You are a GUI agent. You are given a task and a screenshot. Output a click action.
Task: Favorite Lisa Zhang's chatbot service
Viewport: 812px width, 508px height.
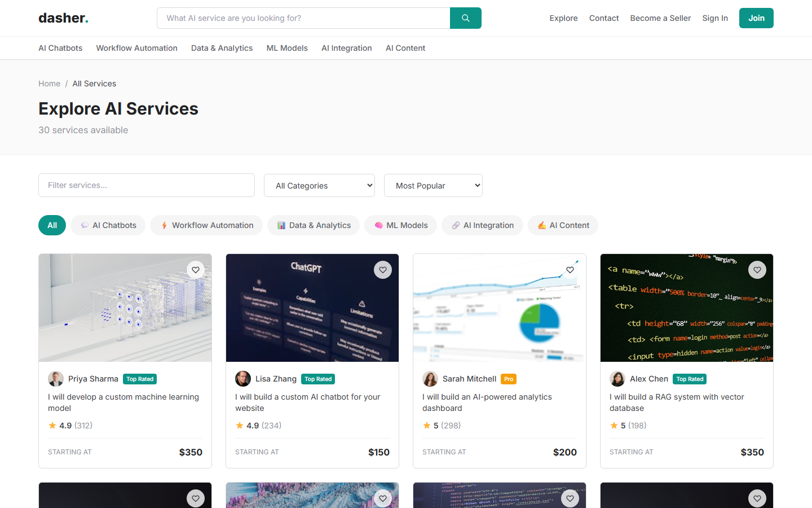pyautogui.click(x=383, y=270)
